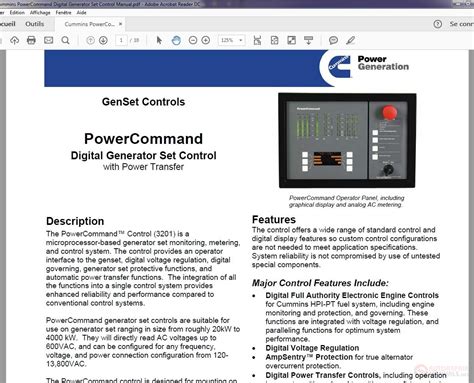
Task: Click 'Digital Power Transfer Controls' bullet text
Action: click(323, 375)
